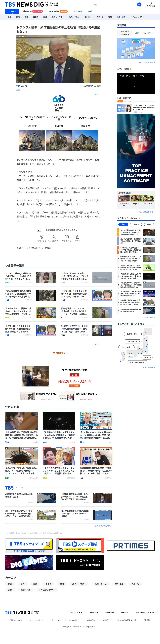Open the ドキュメンタリー subcategory in the top bar

point(137,17)
